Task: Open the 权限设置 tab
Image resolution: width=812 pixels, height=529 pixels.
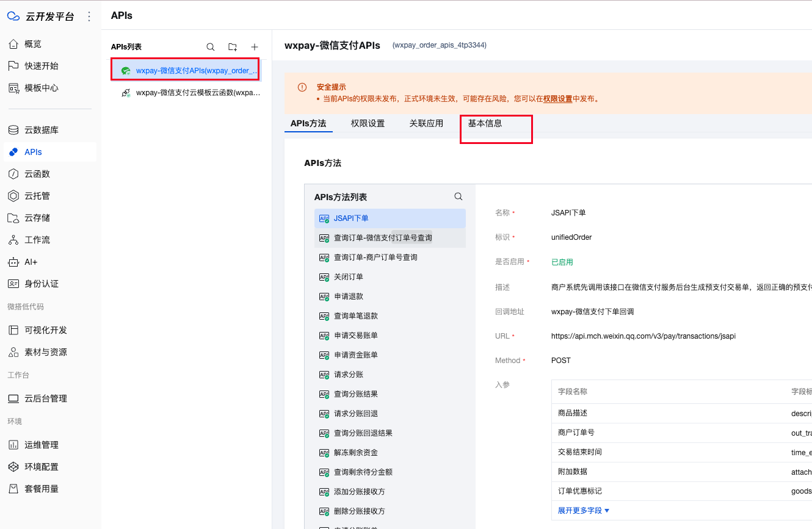Action: [368, 123]
